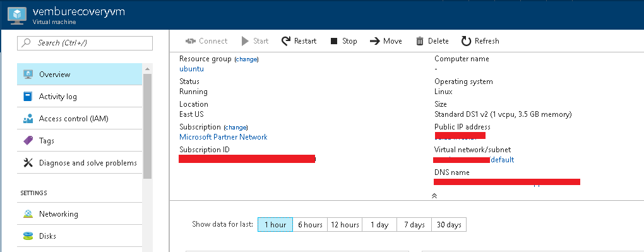The height and width of the screenshot is (252, 644).
Task: Click the Standard DS1 v2 size text
Action: click(503, 114)
